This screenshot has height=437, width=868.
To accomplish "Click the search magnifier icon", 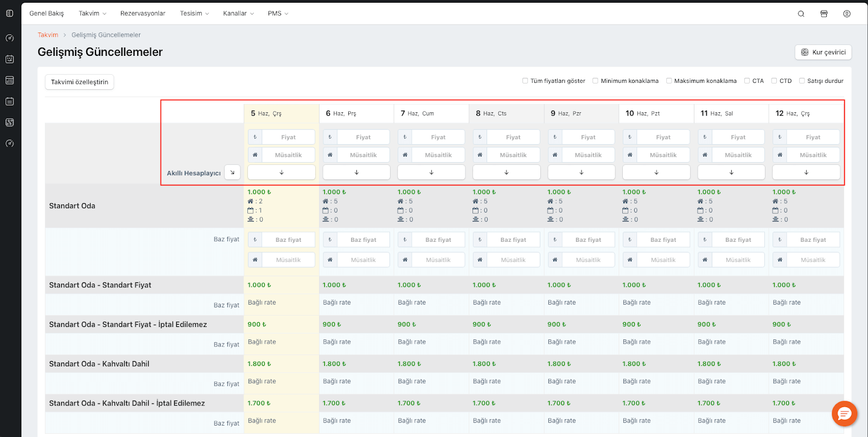I will click(x=801, y=14).
